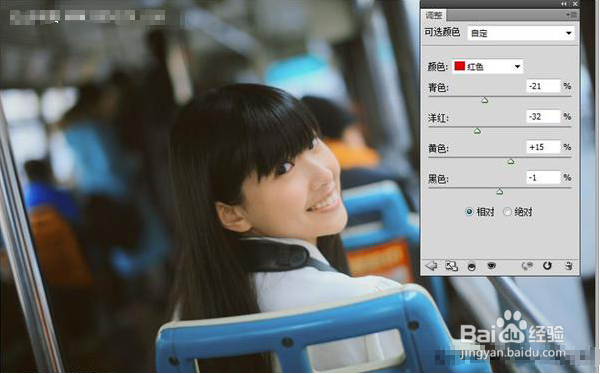Toggle layer visibility with the eye icon

(x=492, y=266)
